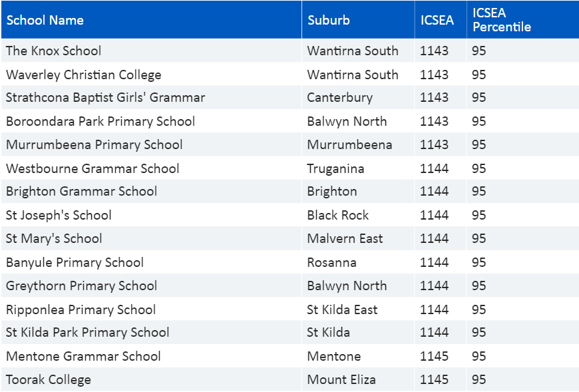
Task: Select The Knox School row
Action: (x=289, y=51)
